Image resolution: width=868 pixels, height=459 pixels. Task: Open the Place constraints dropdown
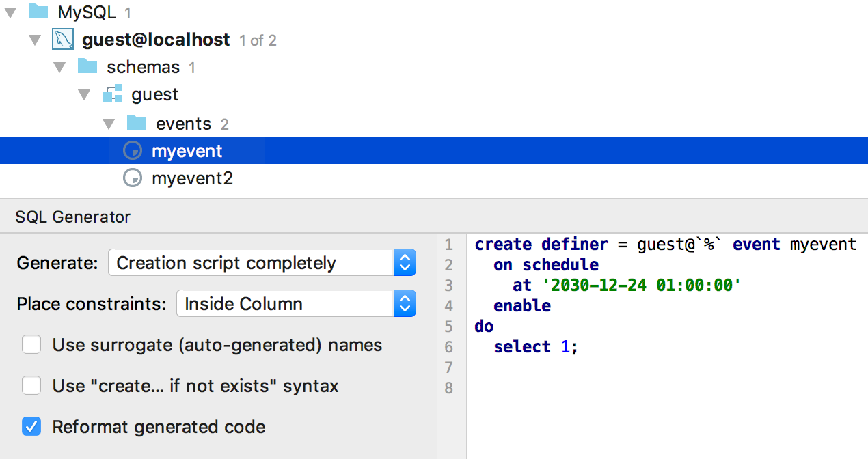pos(296,304)
